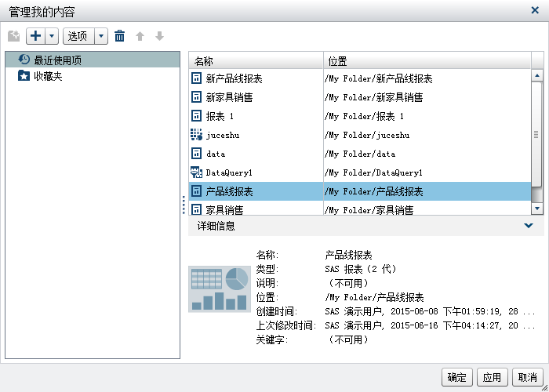Expand the 选项 dropdown arrow
549x392 pixels.
(x=101, y=36)
